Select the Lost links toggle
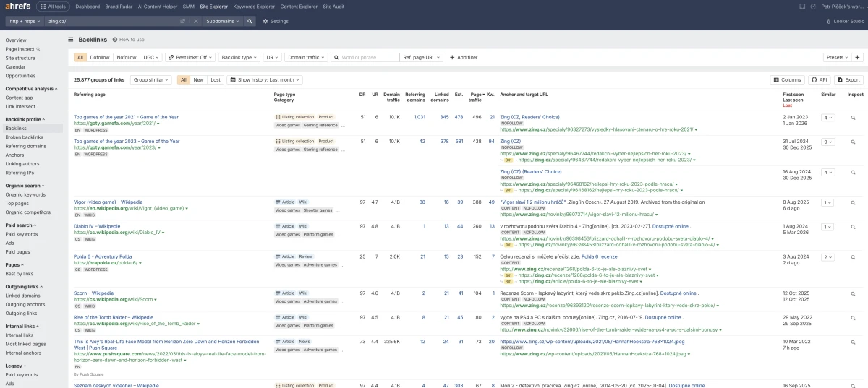Image resolution: width=868 pixels, height=388 pixels. point(216,80)
